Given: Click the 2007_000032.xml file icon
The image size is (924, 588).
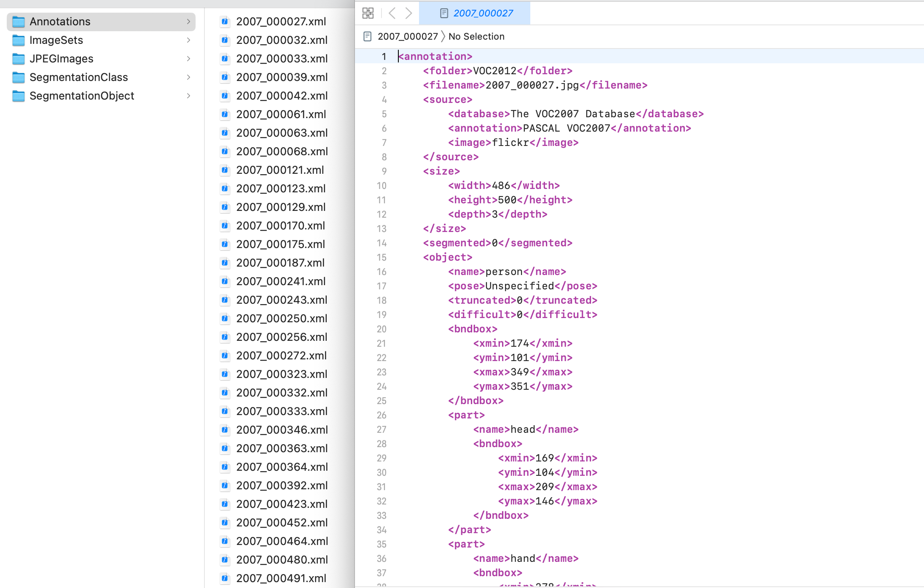Looking at the screenshot, I should pos(225,40).
